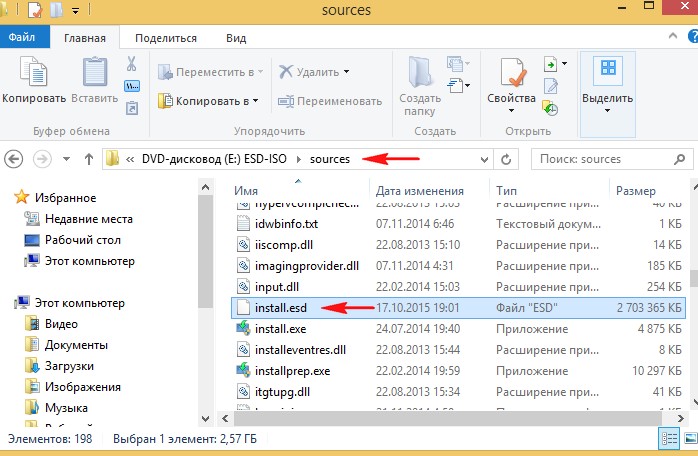Viewport: 698px width, 456px height.
Task: Click the scissors Cut icon
Action: 131,63
